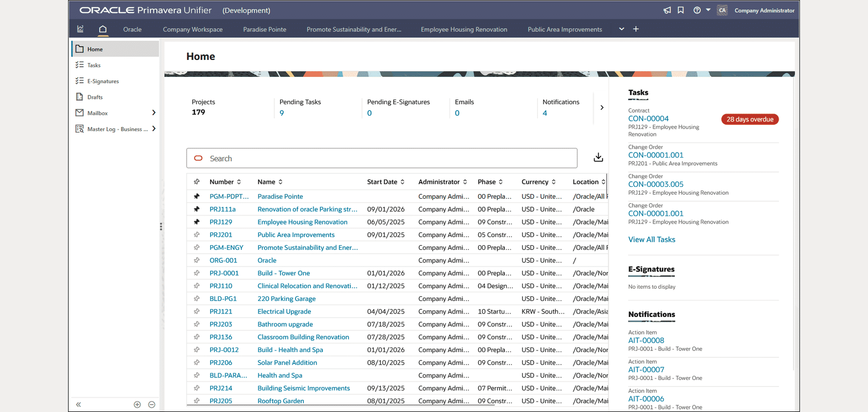Click the home icon tab
This screenshot has width=868, height=412.
(103, 29)
